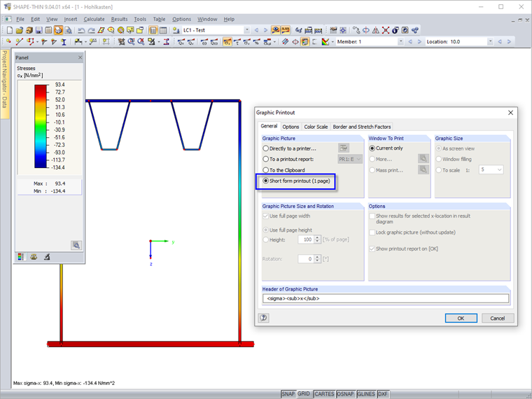The image size is (532, 399).
Task: Select the balance scale factors tab icon in Panel
Action: (x=34, y=257)
